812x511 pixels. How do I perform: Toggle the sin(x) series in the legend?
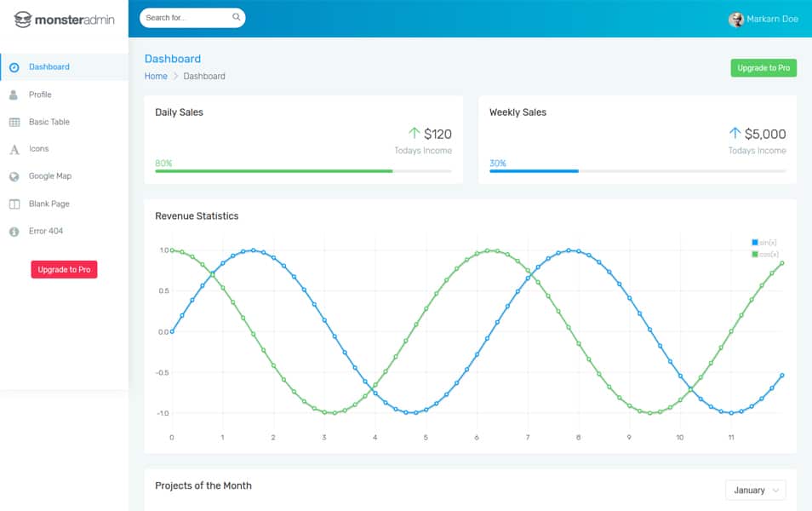tap(763, 241)
